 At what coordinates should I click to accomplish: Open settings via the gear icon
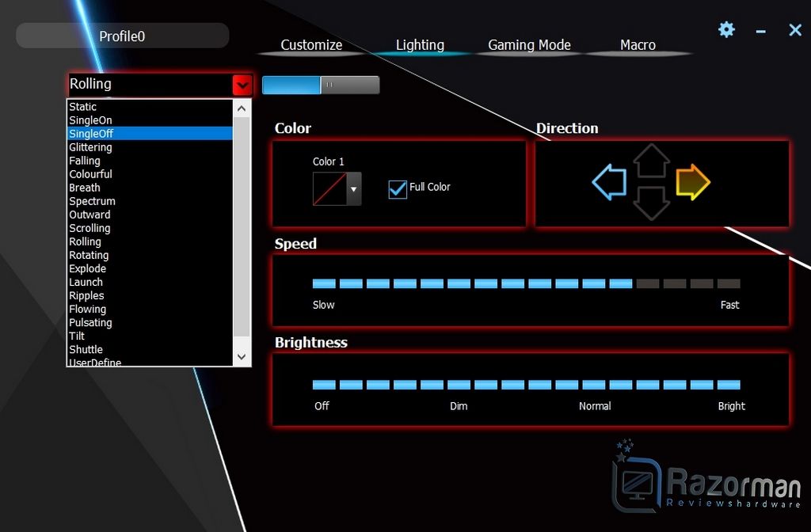click(x=726, y=29)
